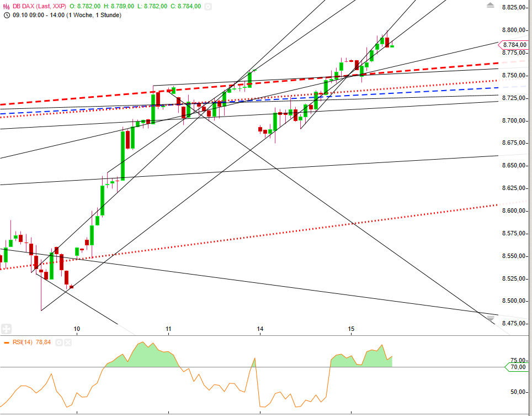532x416 pixels.
Task: Click the 8.825,00 price axis label
Action: point(514,7)
